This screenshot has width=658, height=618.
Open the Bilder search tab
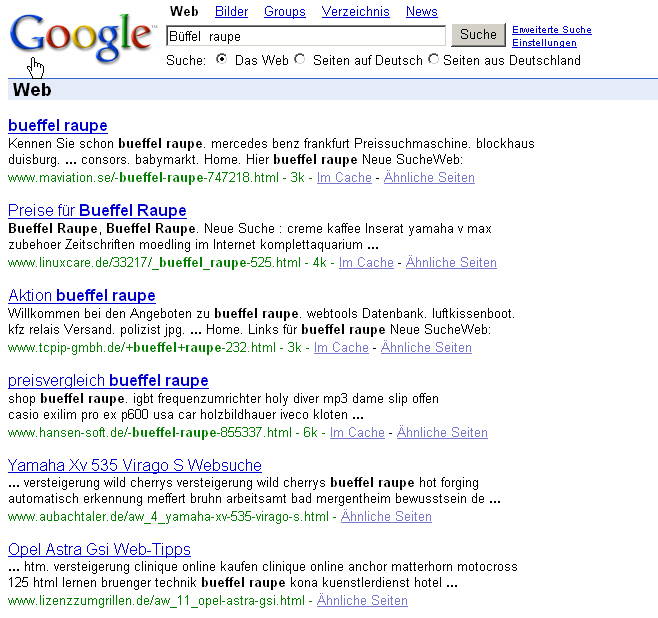point(231,11)
